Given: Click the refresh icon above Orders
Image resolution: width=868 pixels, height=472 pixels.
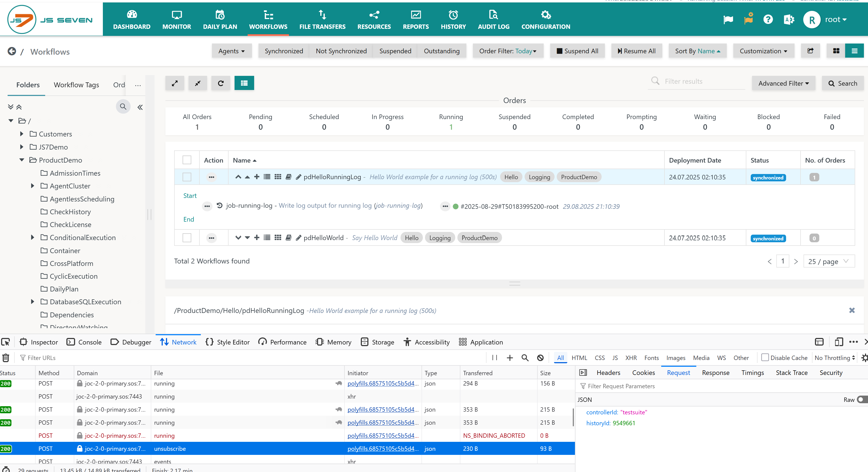Looking at the screenshot, I should coord(221,83).
